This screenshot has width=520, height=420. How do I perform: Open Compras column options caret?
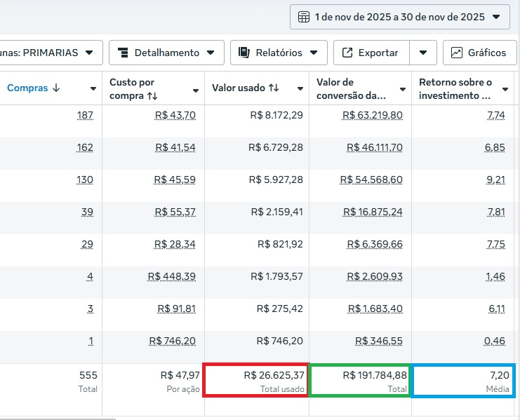click(x=93, y=89)
